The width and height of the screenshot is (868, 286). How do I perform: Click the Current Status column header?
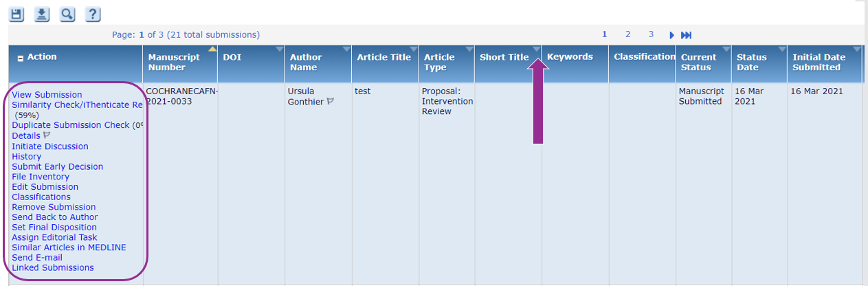(698, 62)
